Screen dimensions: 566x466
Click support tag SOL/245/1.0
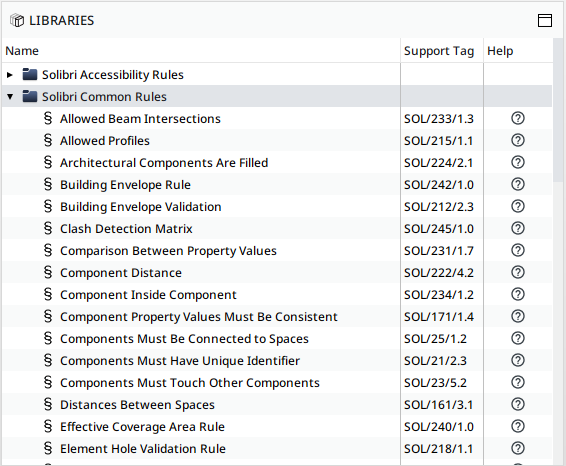click(439, 229)
